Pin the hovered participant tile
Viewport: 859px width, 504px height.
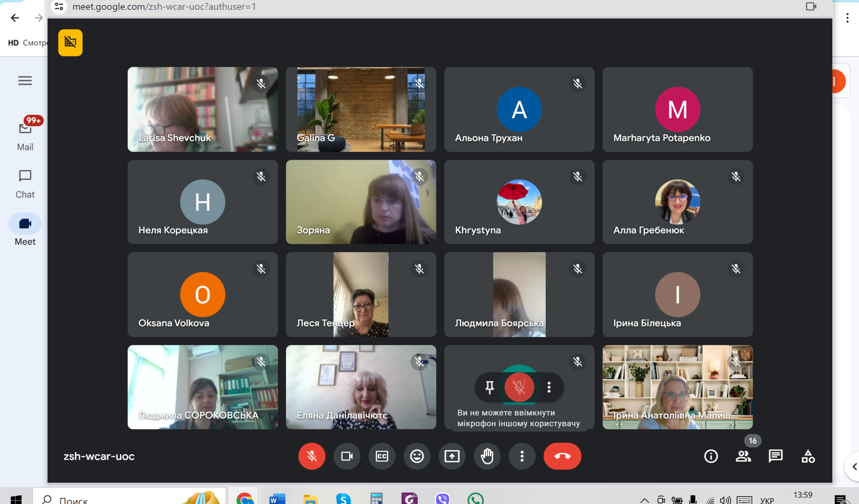click(489, 387)
